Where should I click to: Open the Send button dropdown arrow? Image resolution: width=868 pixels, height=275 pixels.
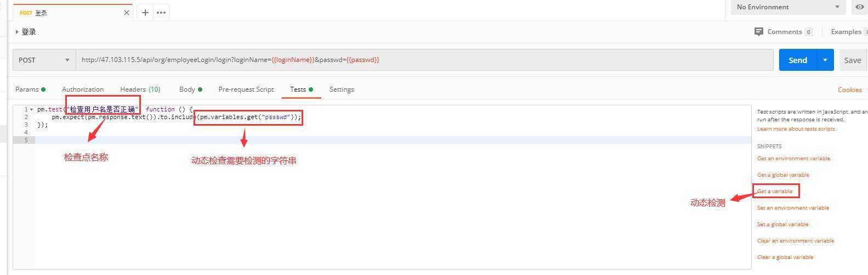click(x=825, y=60)
